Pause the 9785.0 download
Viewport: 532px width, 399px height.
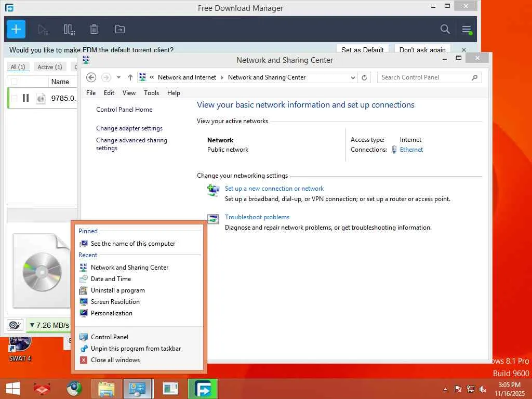click(x=25, y=98)
